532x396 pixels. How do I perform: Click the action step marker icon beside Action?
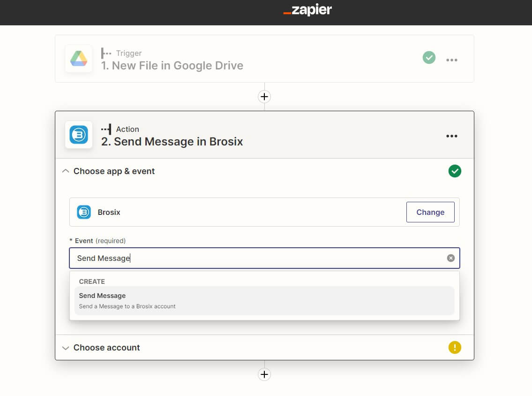(106, 129)
